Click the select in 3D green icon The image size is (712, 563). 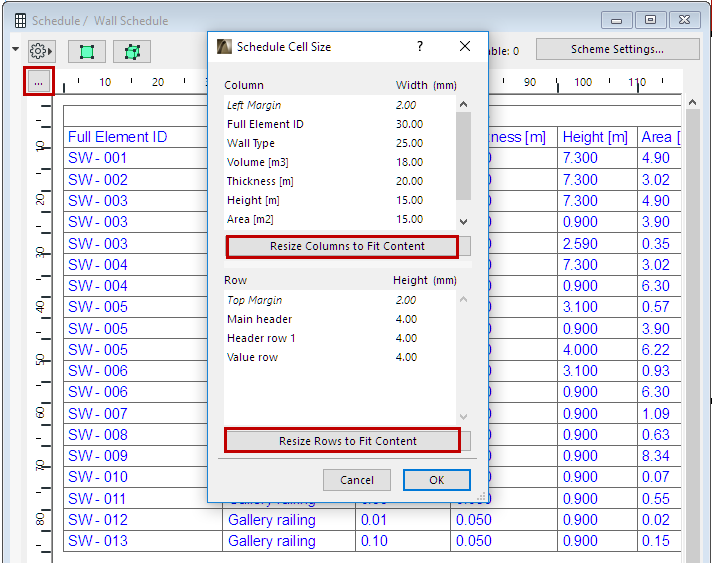point(131,51)
